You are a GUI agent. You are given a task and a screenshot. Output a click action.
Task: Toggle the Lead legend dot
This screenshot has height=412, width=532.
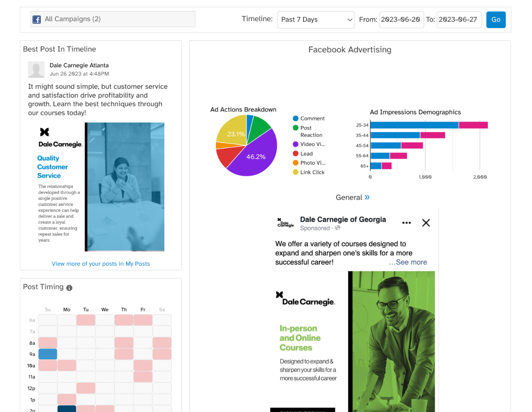(295, 153)
